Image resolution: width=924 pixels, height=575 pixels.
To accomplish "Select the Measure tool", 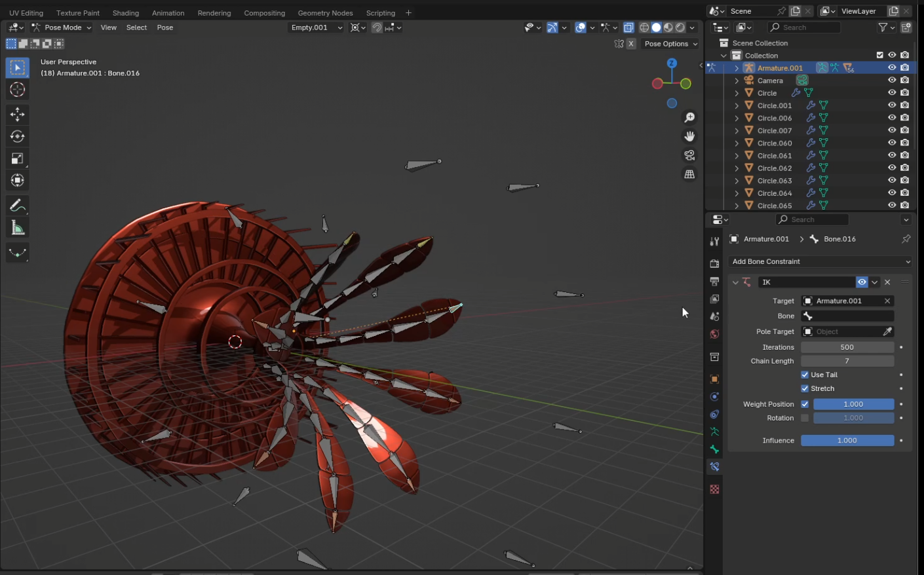I will 18,228.
